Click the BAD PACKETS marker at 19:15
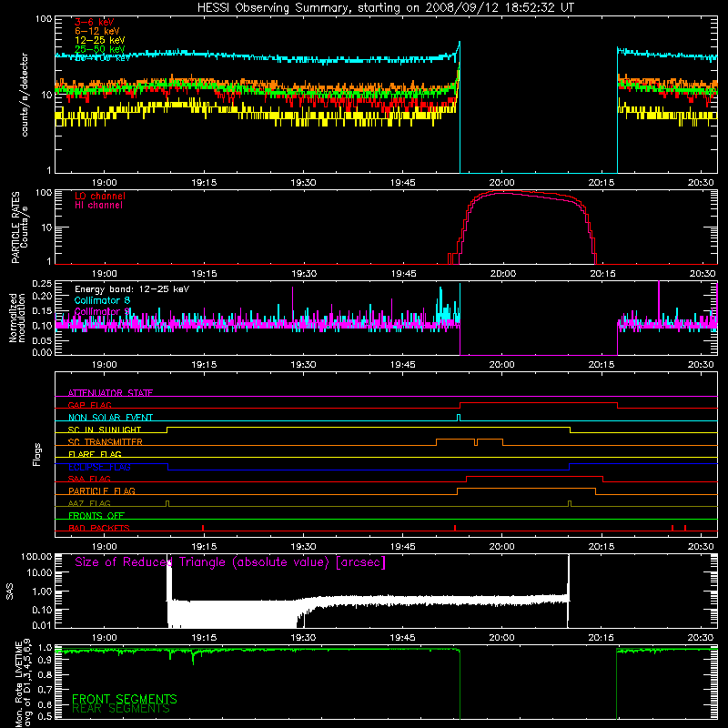This screenshot has width=728, height=728. point(203,528)
